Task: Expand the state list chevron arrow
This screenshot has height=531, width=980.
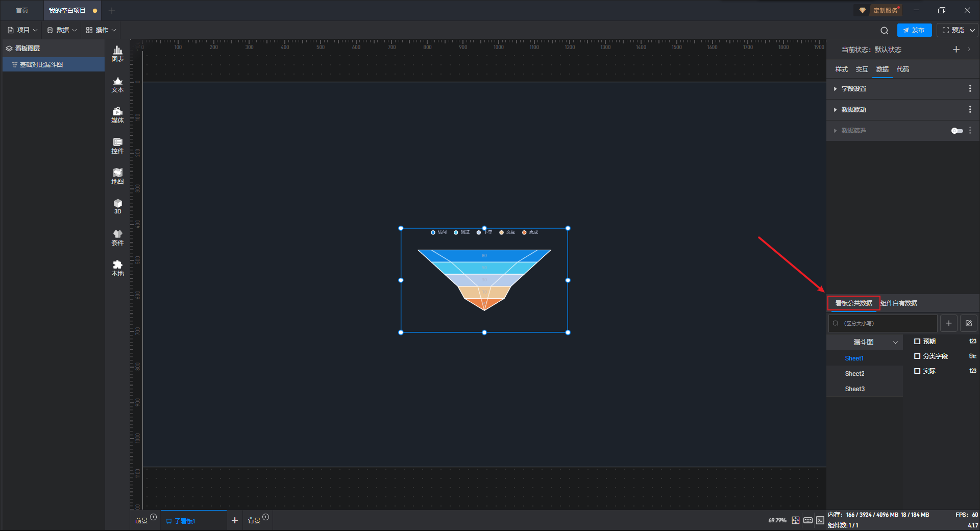Action: pyautogui.click(x=969, y=50)
